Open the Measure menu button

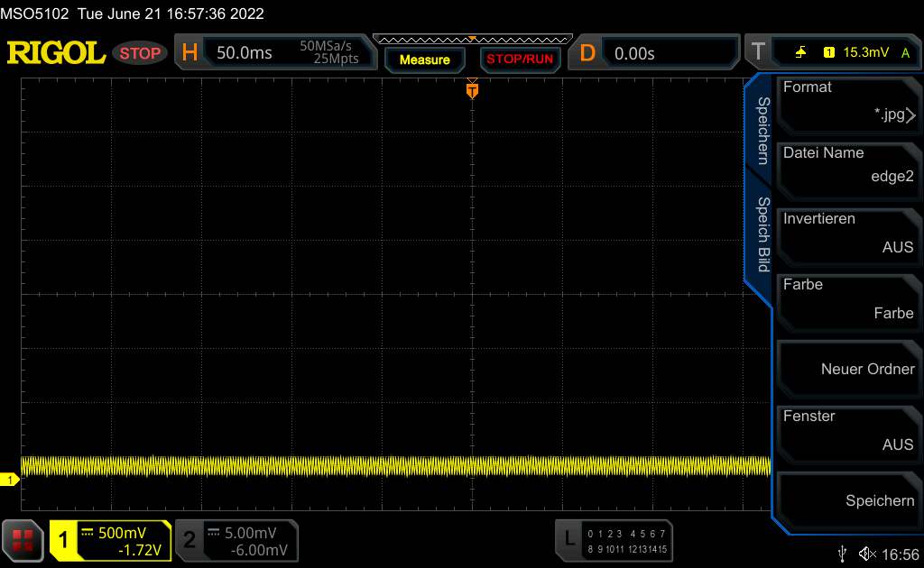point(424,60)
